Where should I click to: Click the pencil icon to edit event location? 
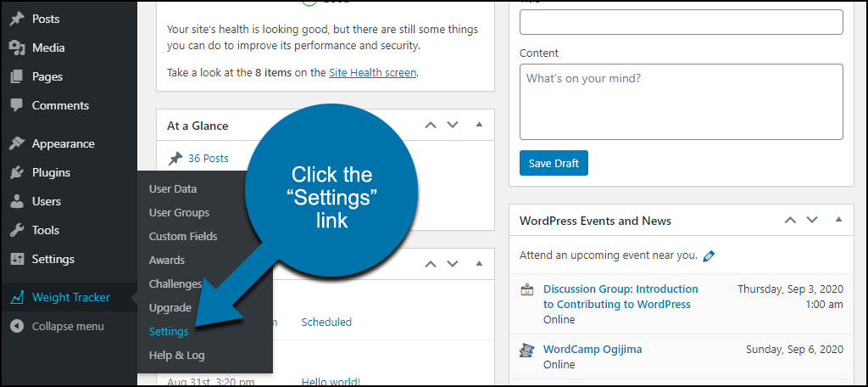709,256
